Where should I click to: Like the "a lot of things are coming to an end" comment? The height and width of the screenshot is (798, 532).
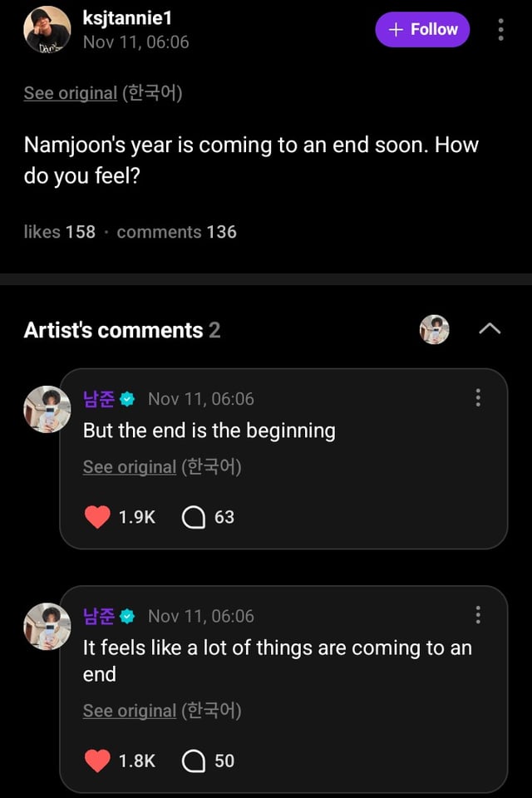coord(97,761)
